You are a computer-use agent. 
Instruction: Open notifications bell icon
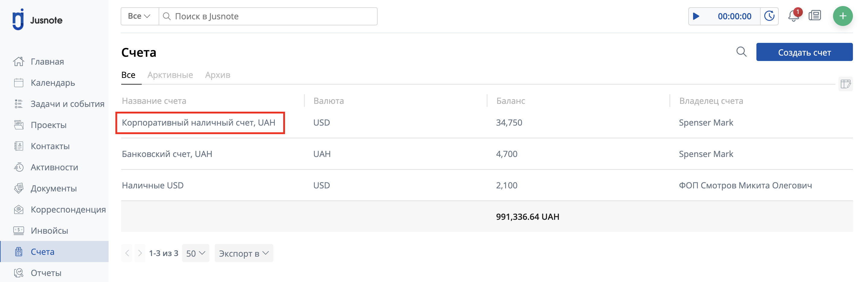(794, 16)
